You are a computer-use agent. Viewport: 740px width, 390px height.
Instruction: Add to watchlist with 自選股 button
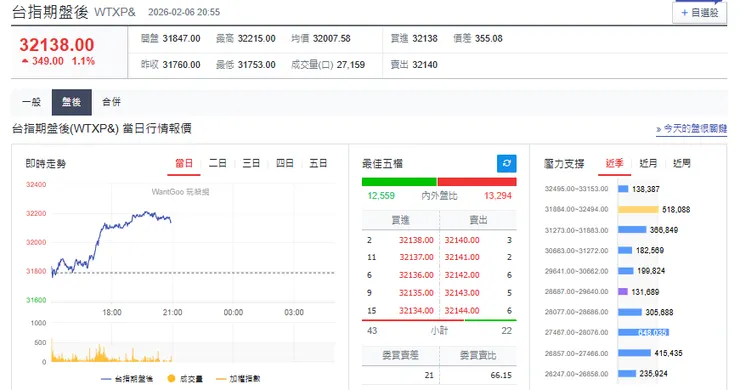(699, 13)
